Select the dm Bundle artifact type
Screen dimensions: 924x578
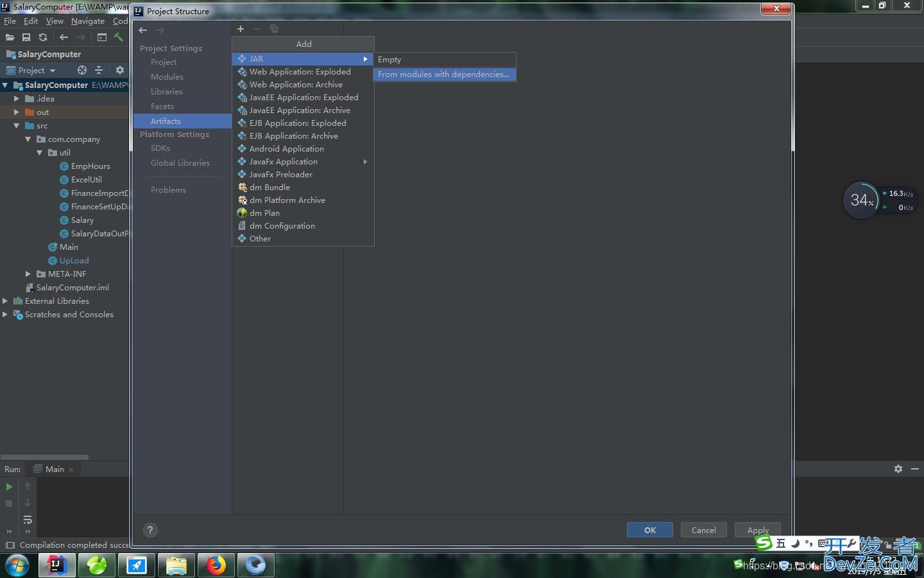click(303, 187)
